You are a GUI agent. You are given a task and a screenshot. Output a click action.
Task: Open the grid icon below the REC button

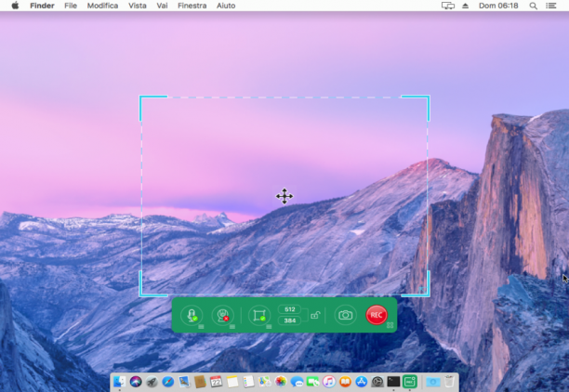(390, 325)
